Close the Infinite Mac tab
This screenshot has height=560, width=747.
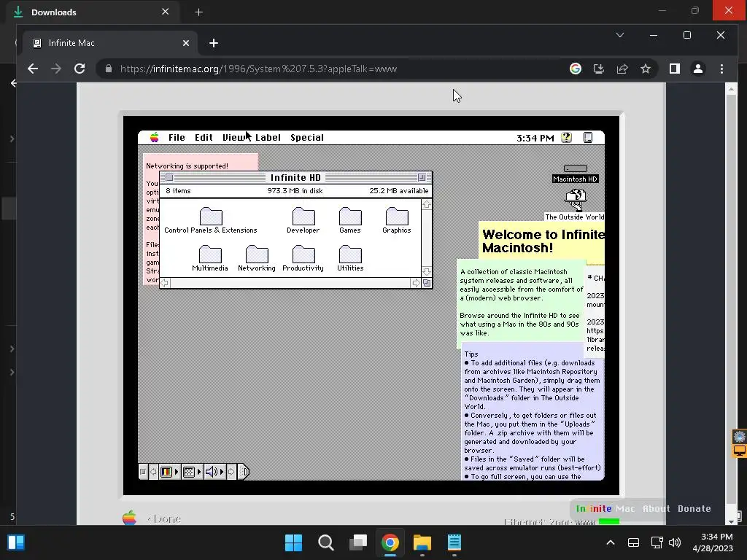186,43
